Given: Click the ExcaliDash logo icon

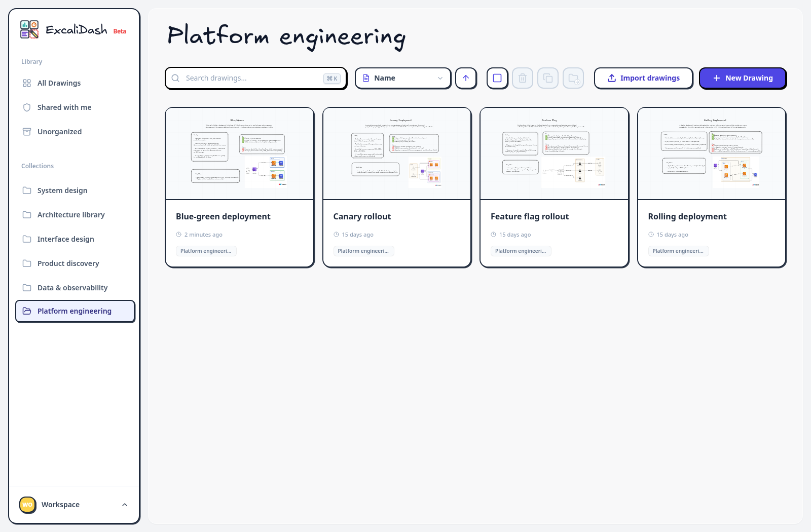Looking at the screenshot, I should [29, 29].
